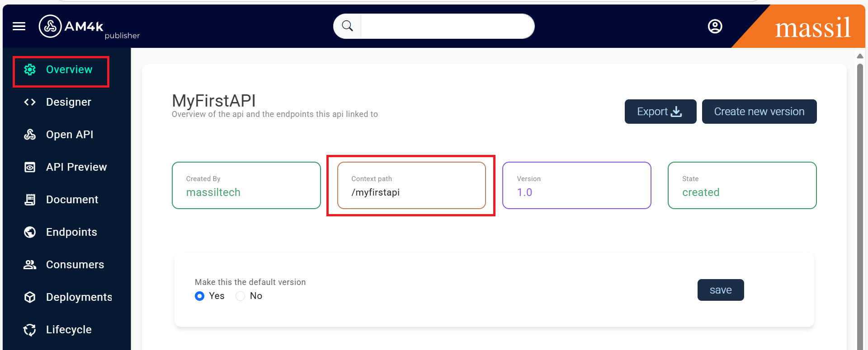This screenshot has width=868, height=350.
Task: Open the Document menu item
Action: 72,200
